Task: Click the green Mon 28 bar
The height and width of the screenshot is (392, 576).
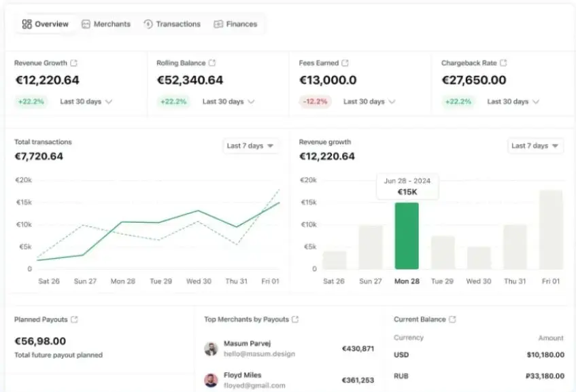Action: click(407, 236)
